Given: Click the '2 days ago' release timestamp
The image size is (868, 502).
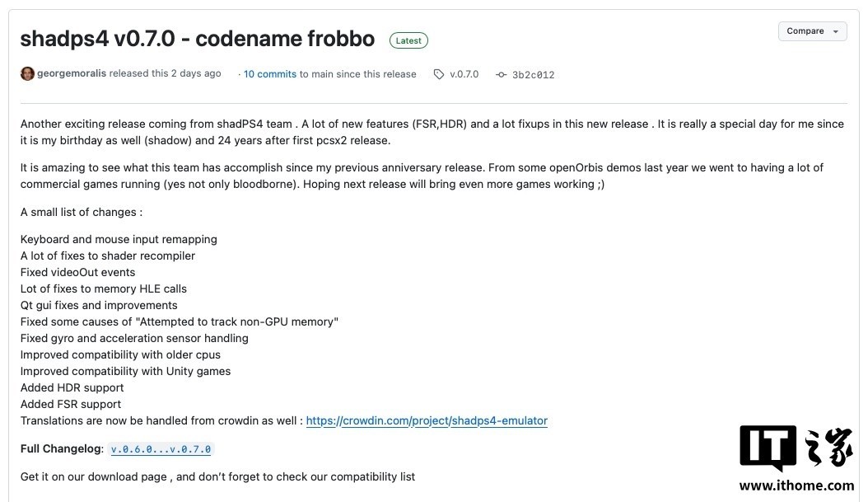Looking at the screenshot, I should (196, 73).
